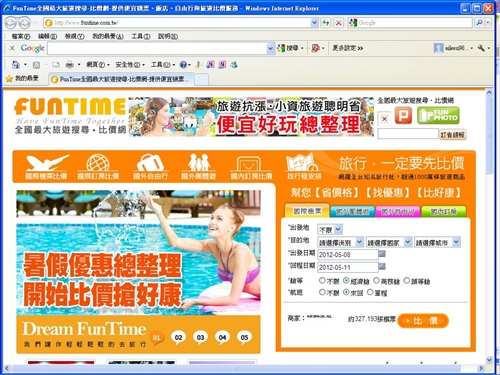Expand the address bar history dropdown arrow
The height and width of the screenshot is (375, 500).
pos(314,23)
